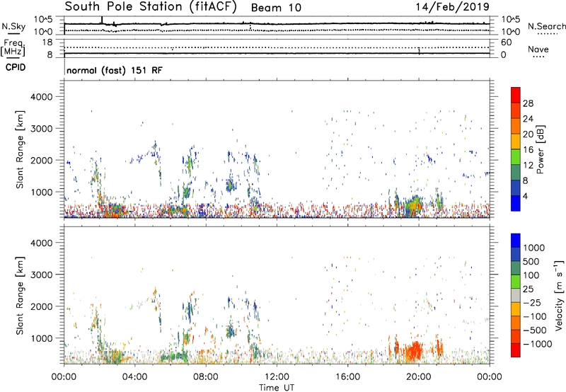Click the "28" label on the power colorbar
Screen dimensions: 566x392
coord(528,103)
